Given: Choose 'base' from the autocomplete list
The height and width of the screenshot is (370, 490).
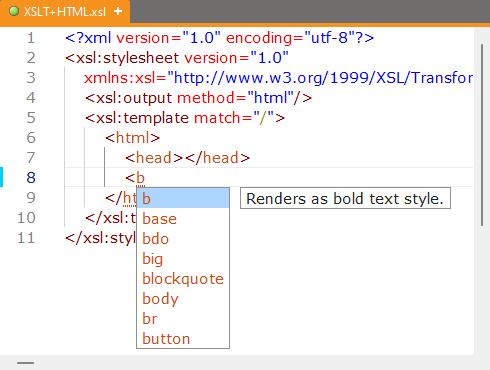Looking at the screenshot, I should (183, 219).
